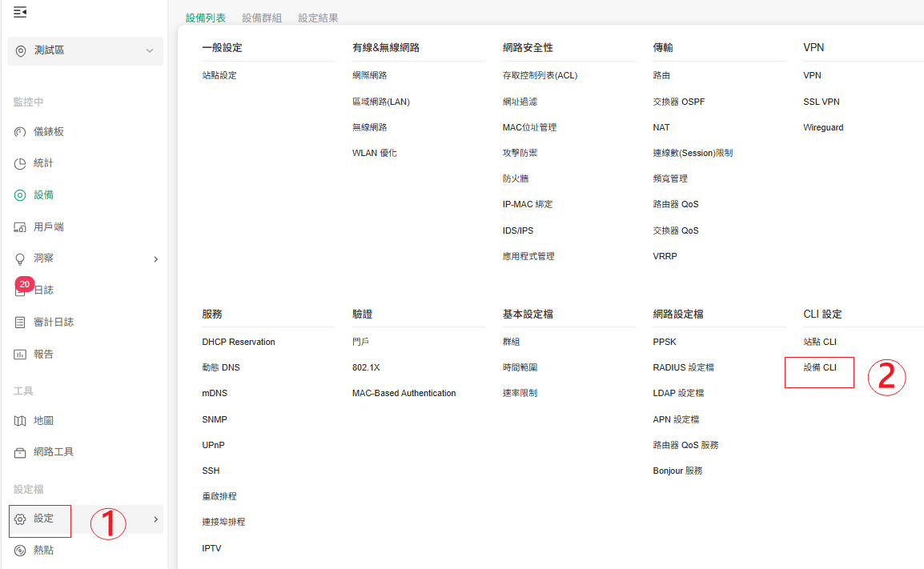The image size is (924, 569).
Task: Open 路由 under 傳輸
Action: pyautogui.click(x=661, y=75)
